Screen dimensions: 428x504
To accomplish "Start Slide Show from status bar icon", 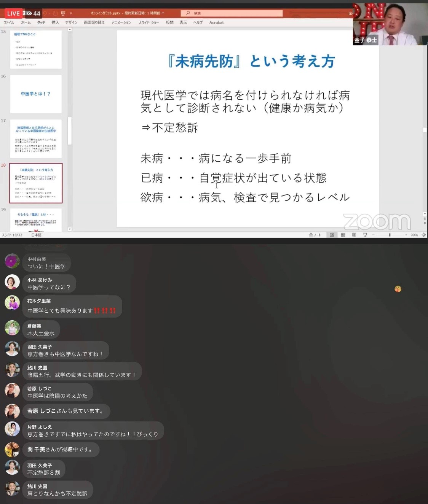I will (365, 235).
